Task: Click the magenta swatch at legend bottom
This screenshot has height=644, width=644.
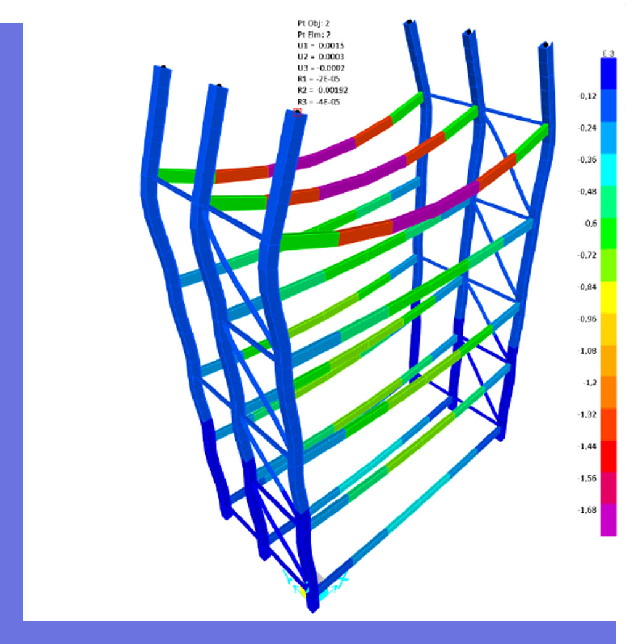Action: tap(608, 520)
